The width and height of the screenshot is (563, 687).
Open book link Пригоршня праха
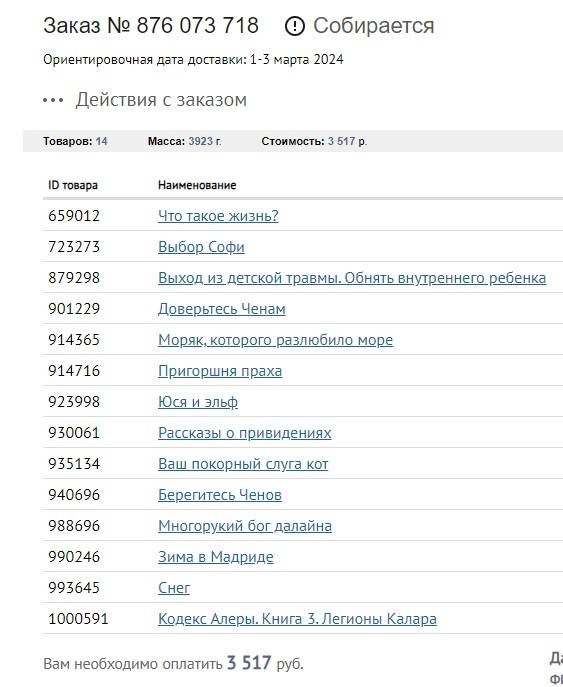220,371
